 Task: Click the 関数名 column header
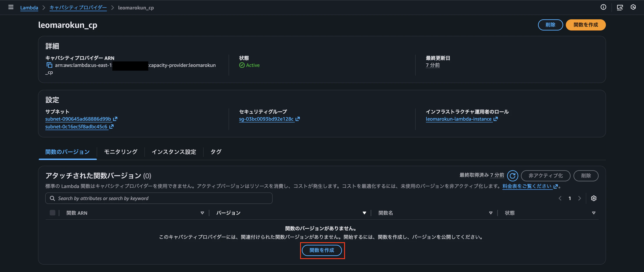pyautogui.click(x=386, y=213)
